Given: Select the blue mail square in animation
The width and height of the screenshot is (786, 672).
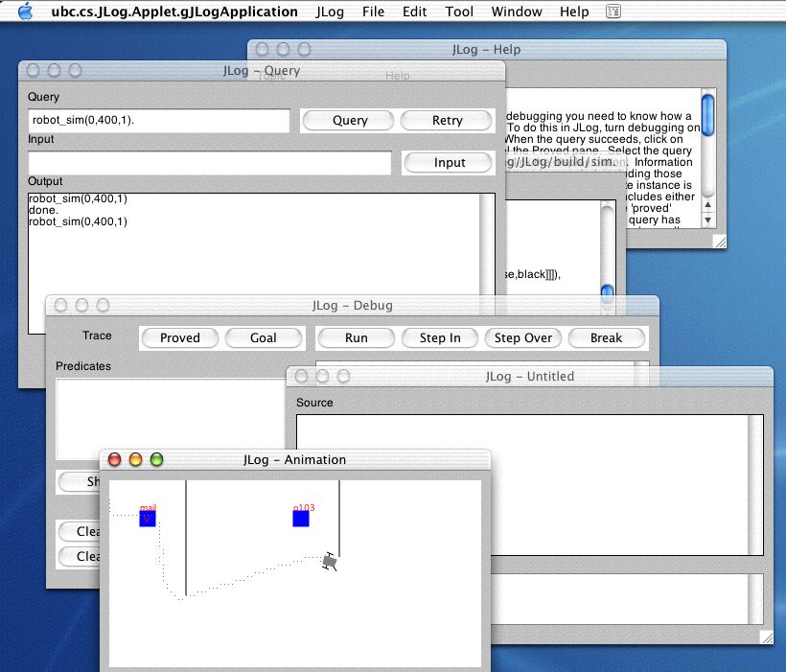Looking at the screenshot, I should pos(147,519).
